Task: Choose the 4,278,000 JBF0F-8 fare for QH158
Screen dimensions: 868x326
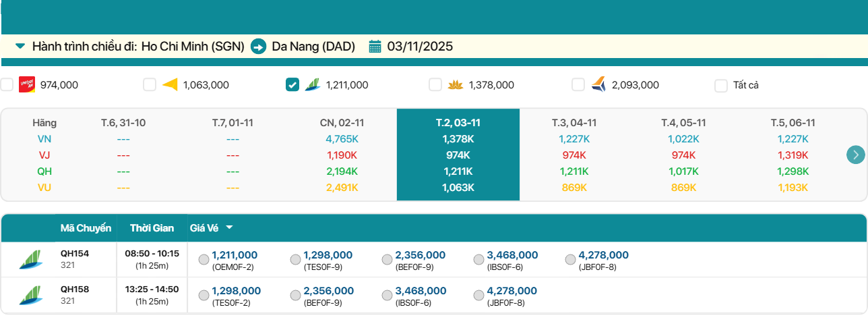Action: pos(479,296)
